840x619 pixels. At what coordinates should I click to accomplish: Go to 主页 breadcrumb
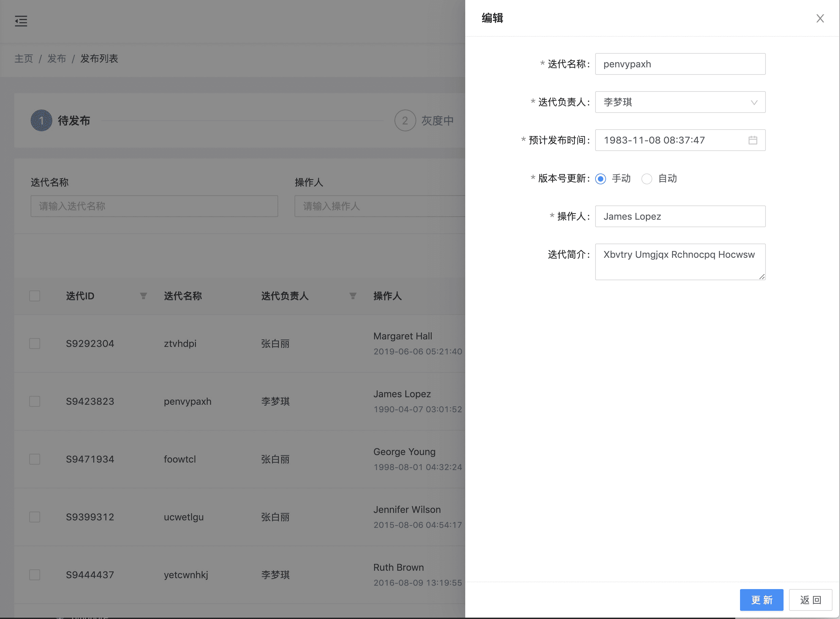coord(23,58)
